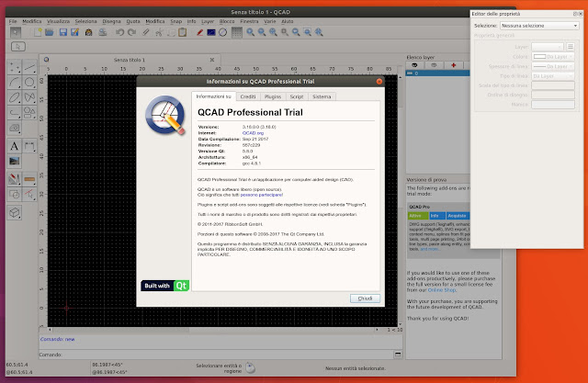Switch to the Plugins tab
The height and width of the screenshot is (383, 588).
point(273,96)
